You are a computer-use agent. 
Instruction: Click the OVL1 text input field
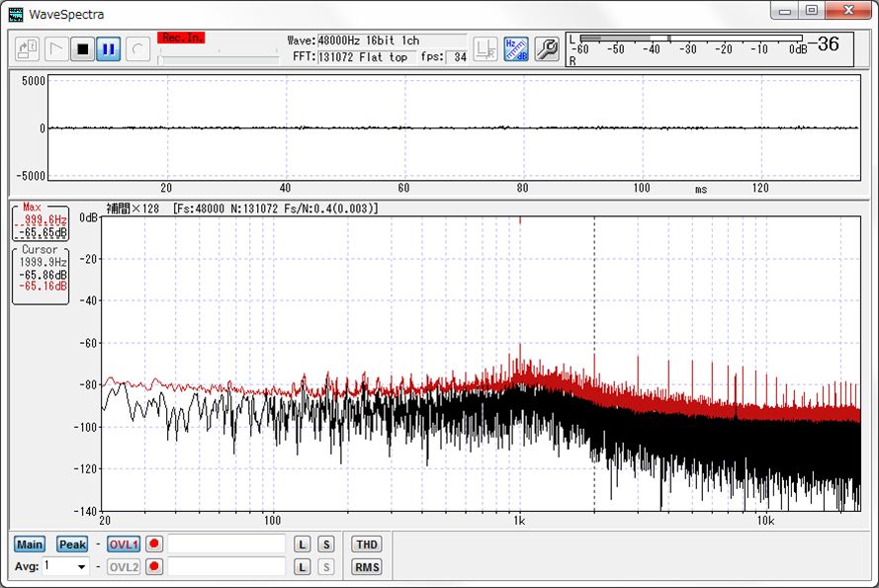(x=226, y=545)
